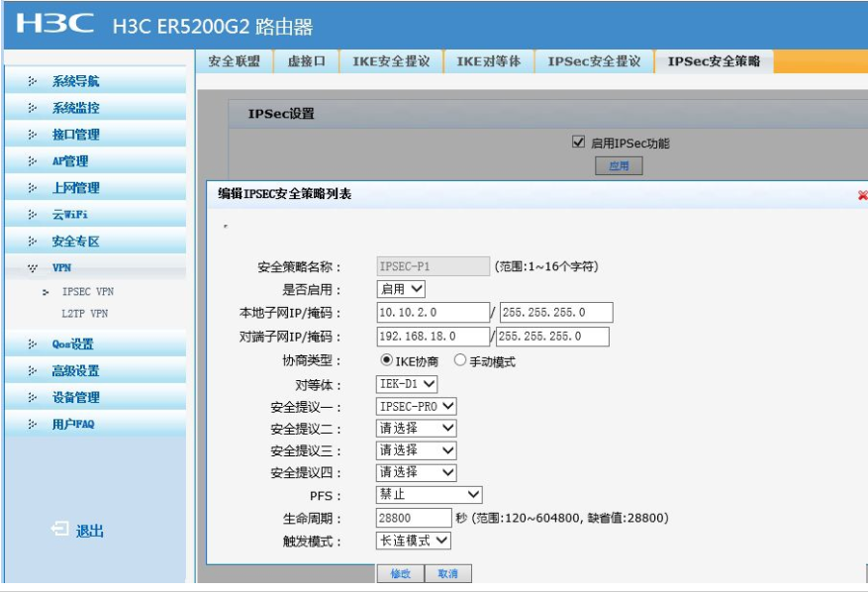
Task: Switch to the IKE对等体 tab
Action: click(489, 61)
